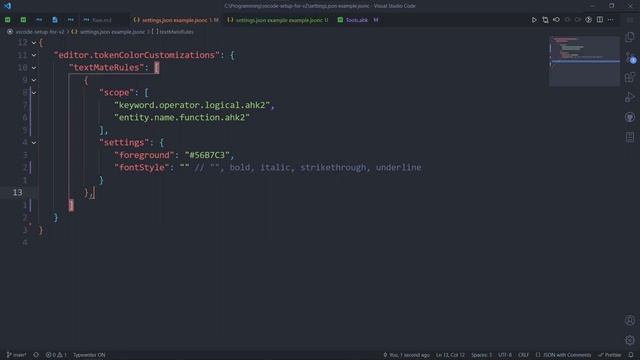Image resolution: width=640 pixels, height=360 pixels.
Task: Open the second green pinned tab
Action: pos(23,20)
